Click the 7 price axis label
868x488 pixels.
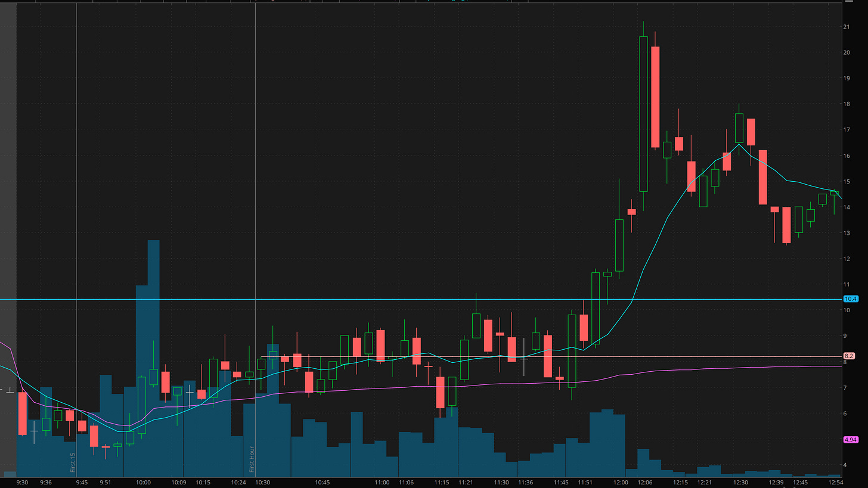[x=845, y=387]
